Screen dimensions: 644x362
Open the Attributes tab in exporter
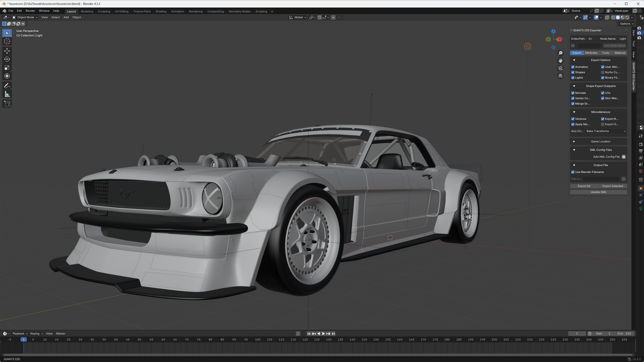tap(591, 53)
